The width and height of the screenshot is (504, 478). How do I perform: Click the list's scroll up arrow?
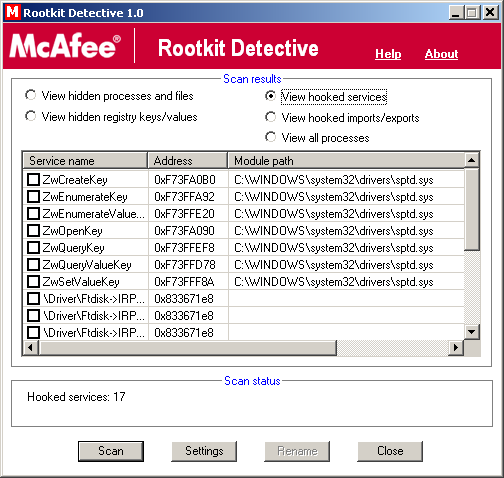pos(472,160)
